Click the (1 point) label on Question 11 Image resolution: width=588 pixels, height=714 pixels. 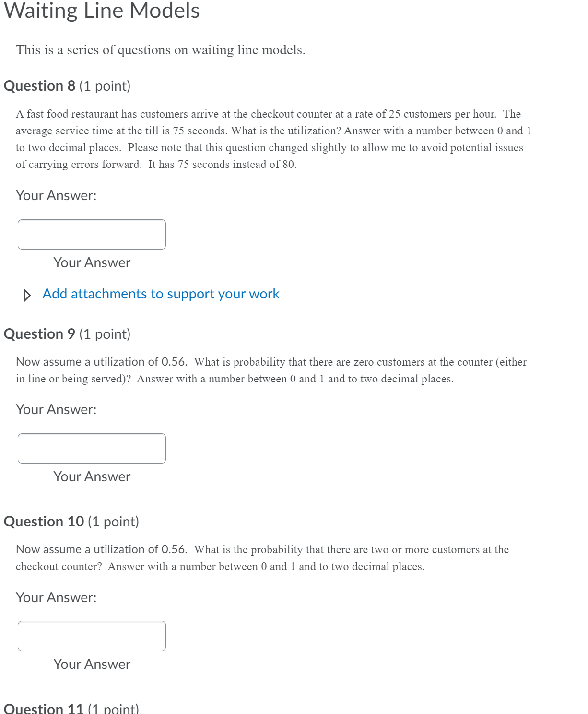click(x=113, y=709)
